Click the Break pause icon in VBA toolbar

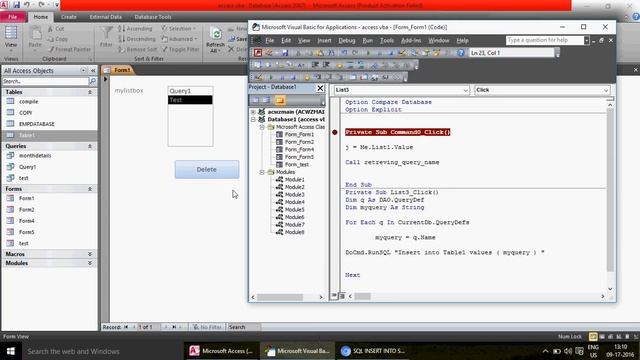tap(380, 53)
